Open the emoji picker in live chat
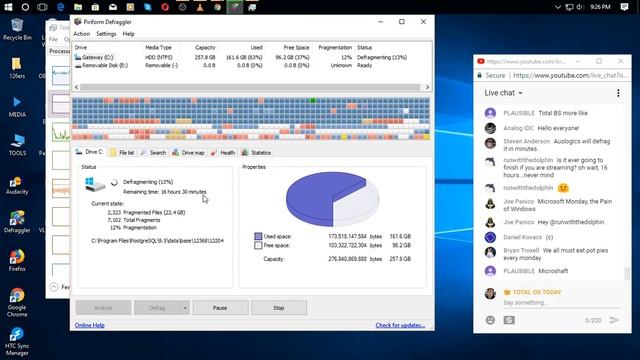 coord(490,320)
